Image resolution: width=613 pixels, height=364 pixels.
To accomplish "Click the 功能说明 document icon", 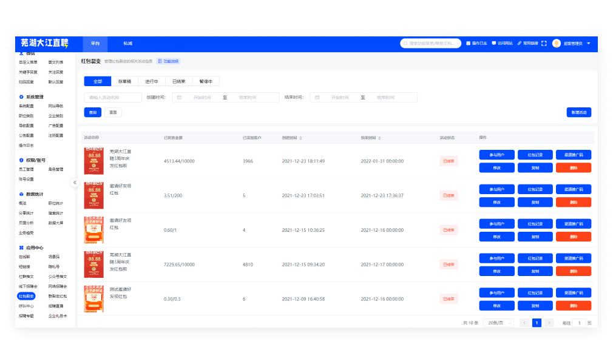I will (160, 61).
